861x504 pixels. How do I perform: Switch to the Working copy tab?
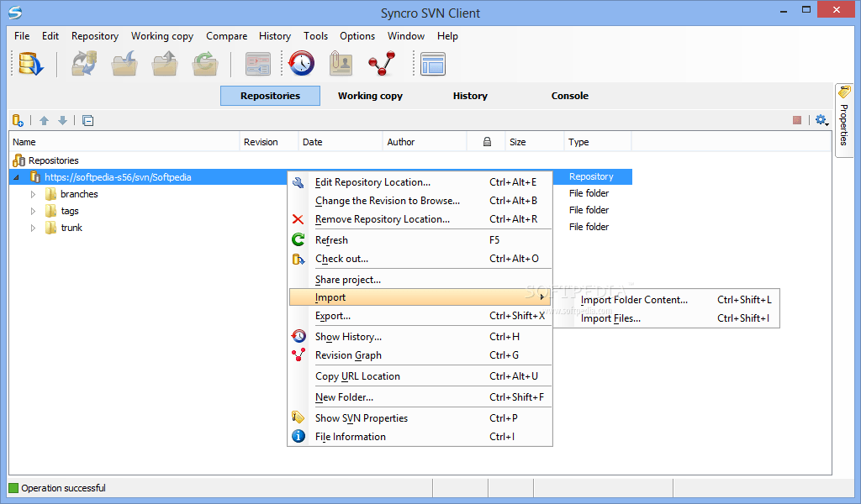(x=370, y=96)
